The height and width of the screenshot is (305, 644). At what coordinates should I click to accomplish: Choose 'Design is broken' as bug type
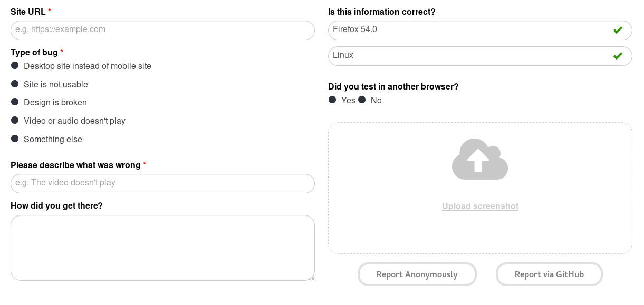[15, 102]
